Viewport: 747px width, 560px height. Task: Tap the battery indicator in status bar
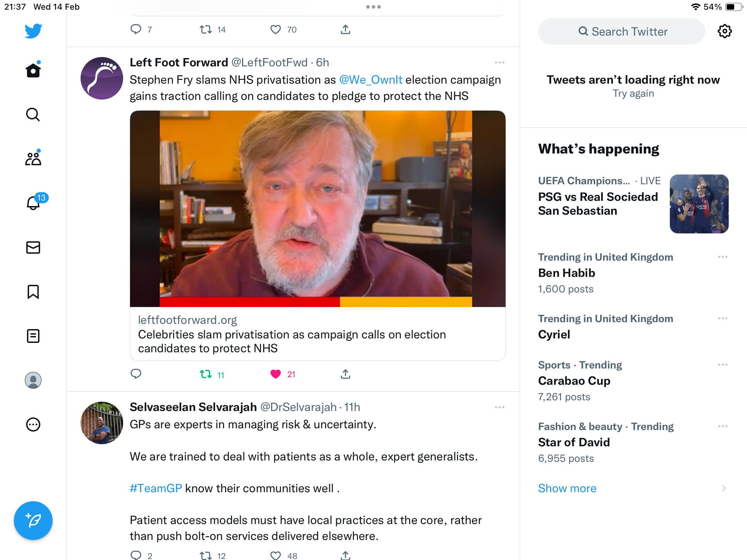click(734, 7)
